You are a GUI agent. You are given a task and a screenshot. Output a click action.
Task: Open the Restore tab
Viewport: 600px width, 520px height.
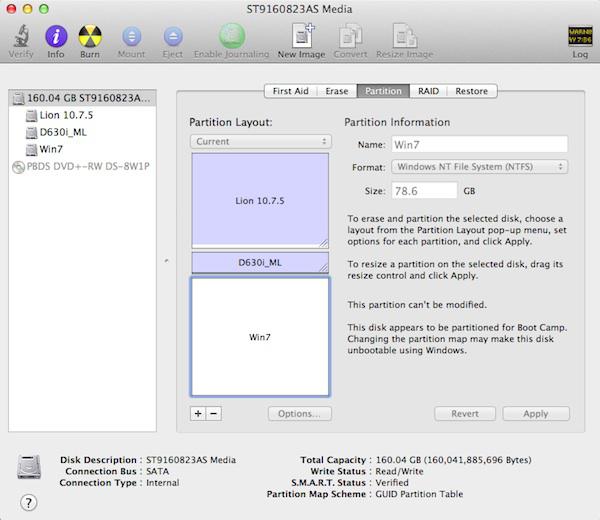(471, 91)
